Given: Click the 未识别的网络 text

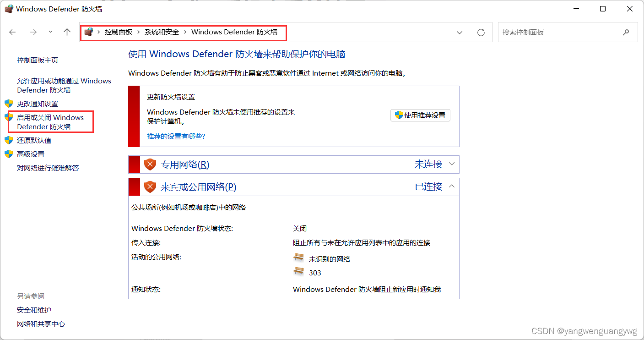Looking at the screenshot, I should tap(330, 259).
